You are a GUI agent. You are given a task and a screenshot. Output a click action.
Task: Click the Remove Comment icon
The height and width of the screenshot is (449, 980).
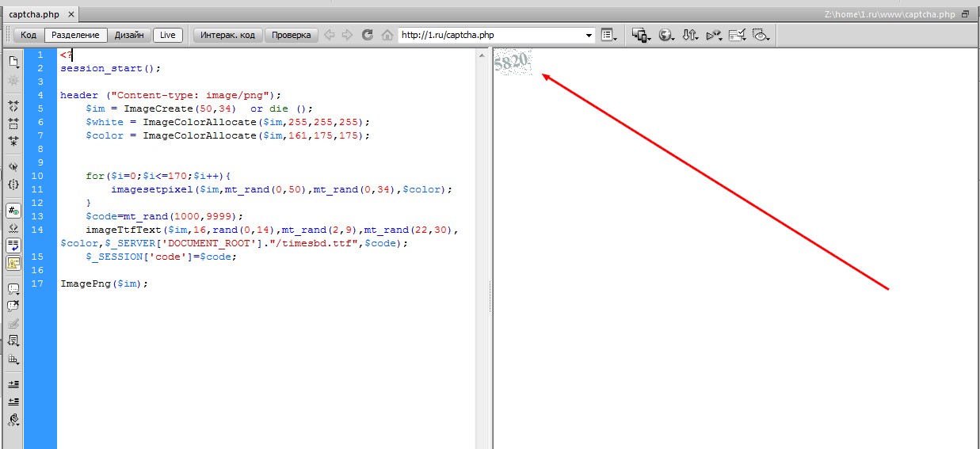[13, 306]
